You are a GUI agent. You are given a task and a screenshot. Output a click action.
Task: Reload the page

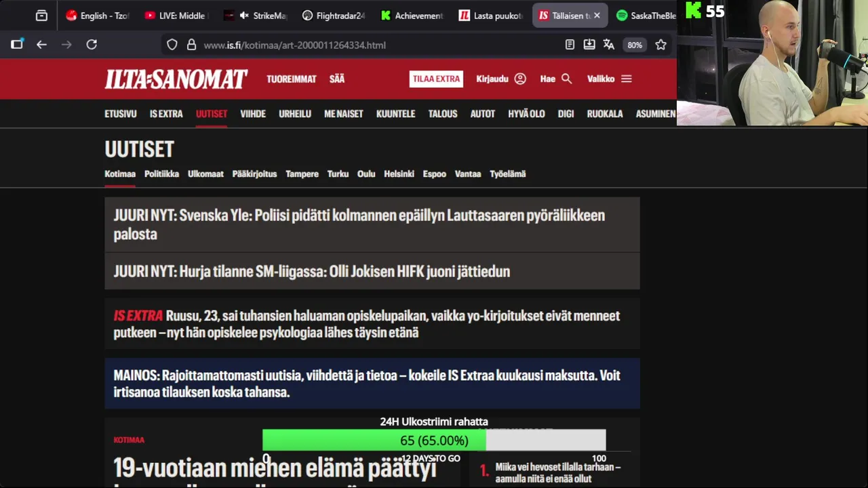92,45
